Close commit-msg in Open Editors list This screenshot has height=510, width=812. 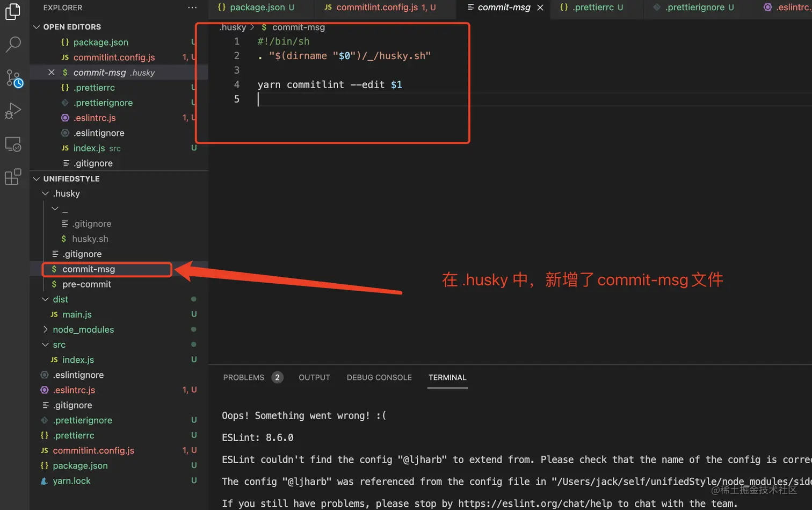[x=52, y=72]
